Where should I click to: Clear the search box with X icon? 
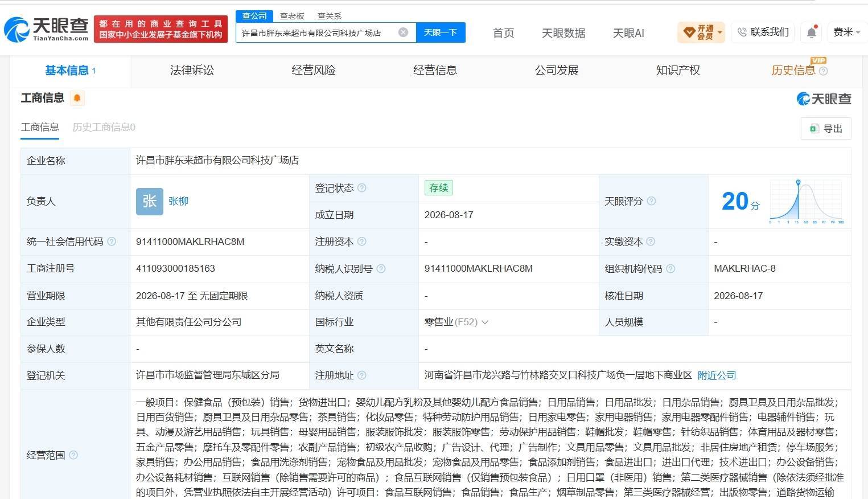coord(403,32)
